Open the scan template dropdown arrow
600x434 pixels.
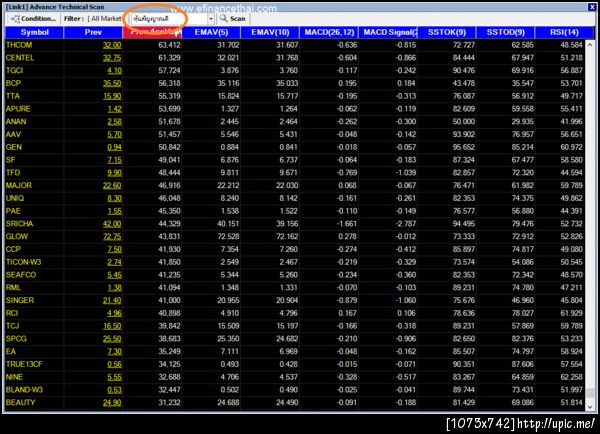[x=211, y=18]
